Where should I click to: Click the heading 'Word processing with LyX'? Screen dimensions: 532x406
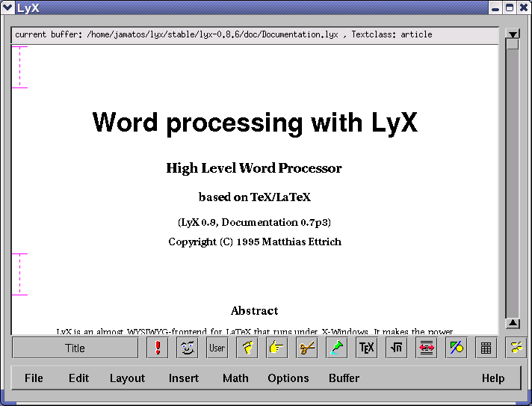click(255, 123)
